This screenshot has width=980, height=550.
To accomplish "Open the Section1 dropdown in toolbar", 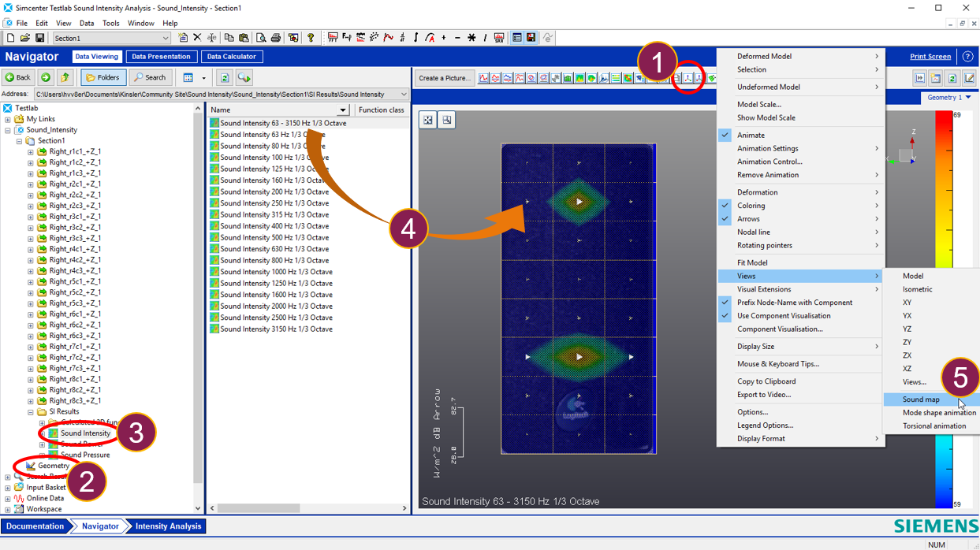I will point(165,38).
